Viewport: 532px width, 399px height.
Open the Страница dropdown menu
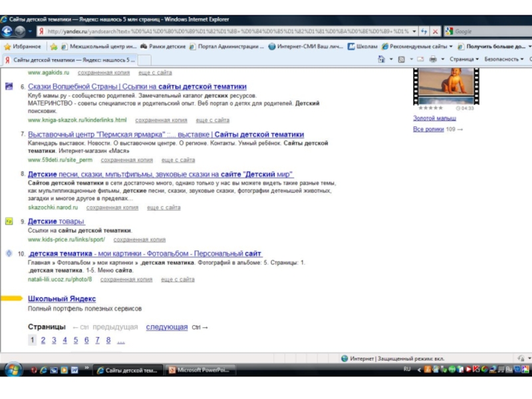(x=464, y=59)
